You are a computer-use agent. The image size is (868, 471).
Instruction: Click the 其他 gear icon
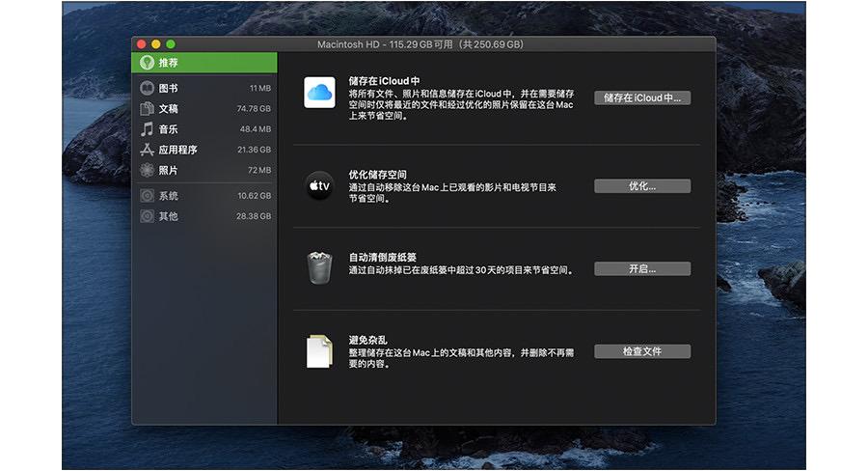(147, 216)
